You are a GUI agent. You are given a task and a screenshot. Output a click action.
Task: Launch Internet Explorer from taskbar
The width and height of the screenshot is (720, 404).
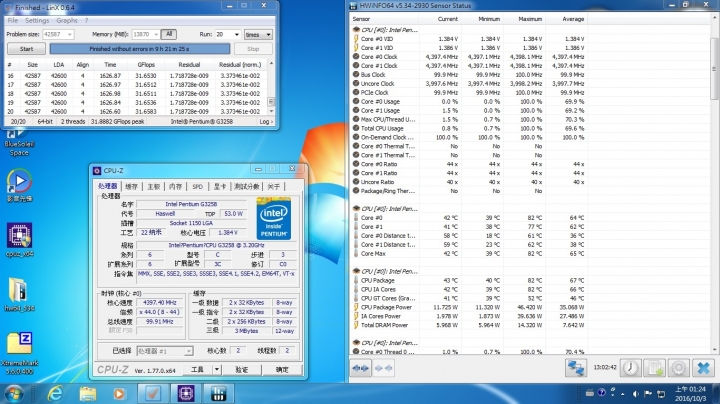click(56, 394)
